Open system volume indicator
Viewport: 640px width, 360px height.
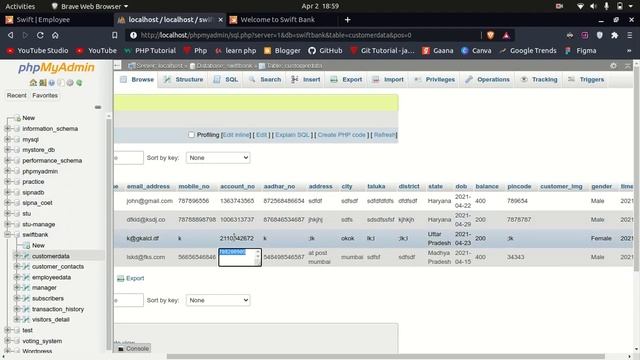pos(593,6)
